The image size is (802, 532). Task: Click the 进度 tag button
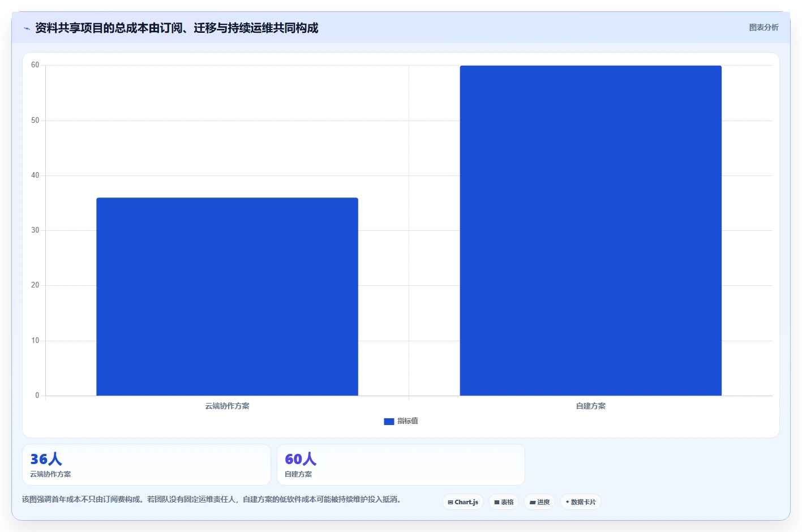click(x=539, y=502)
